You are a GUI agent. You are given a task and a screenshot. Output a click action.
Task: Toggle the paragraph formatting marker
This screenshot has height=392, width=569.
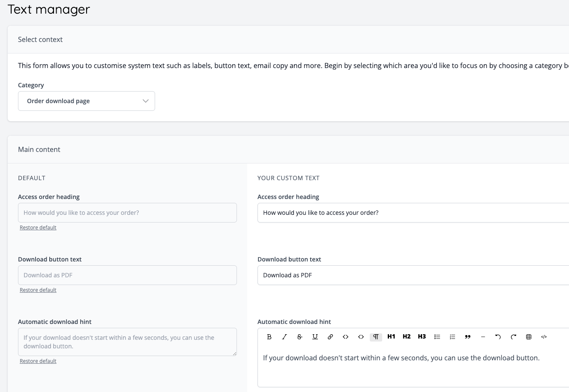376,337
